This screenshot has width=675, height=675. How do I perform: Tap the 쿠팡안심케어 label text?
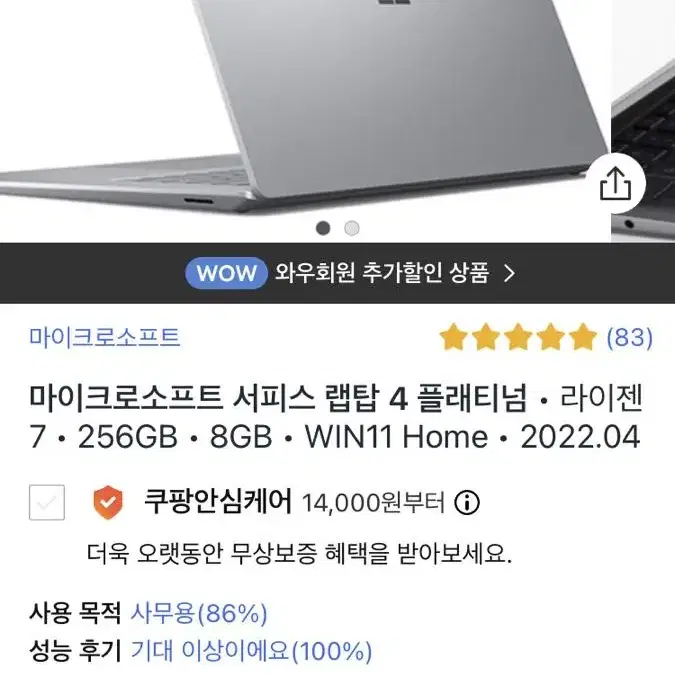(x=217, y=502)
